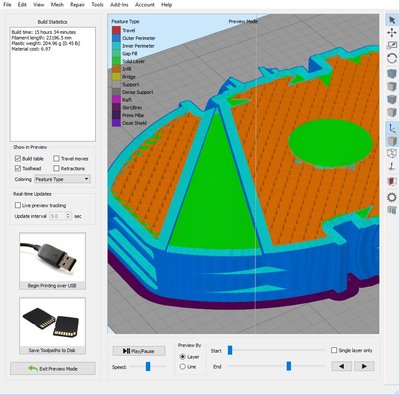Screen dimensions: 400x395
Task: Select the scale model tool
Action: pos(392,45)
